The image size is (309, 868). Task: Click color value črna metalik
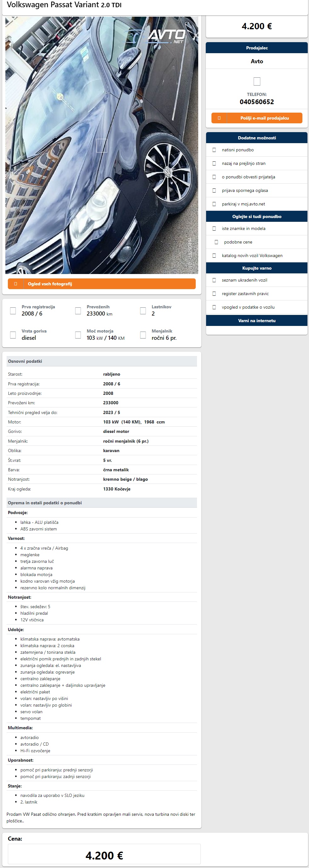click(116, 470)
